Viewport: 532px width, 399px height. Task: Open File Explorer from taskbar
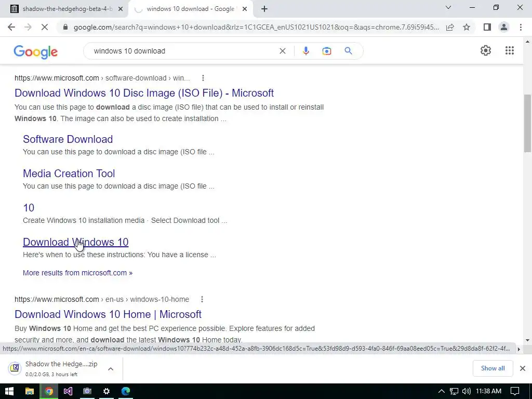(30, 391)
